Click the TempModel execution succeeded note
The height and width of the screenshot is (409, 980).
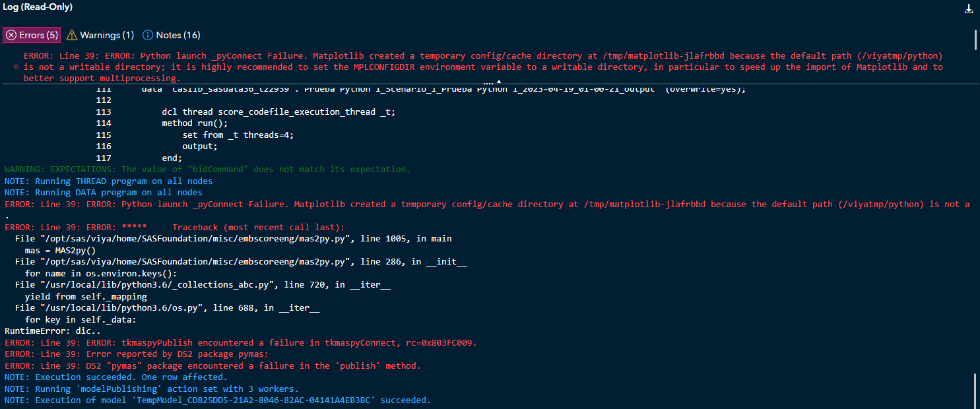(218, 400)
